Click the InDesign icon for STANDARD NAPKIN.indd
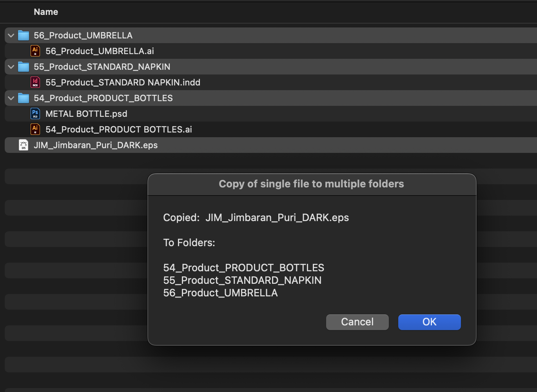Screen dimensions: 537x392 [x=35, y=82]
